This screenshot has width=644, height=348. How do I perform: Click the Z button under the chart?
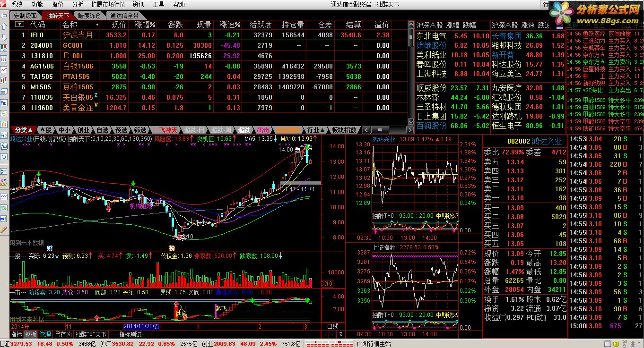point(340,334)
